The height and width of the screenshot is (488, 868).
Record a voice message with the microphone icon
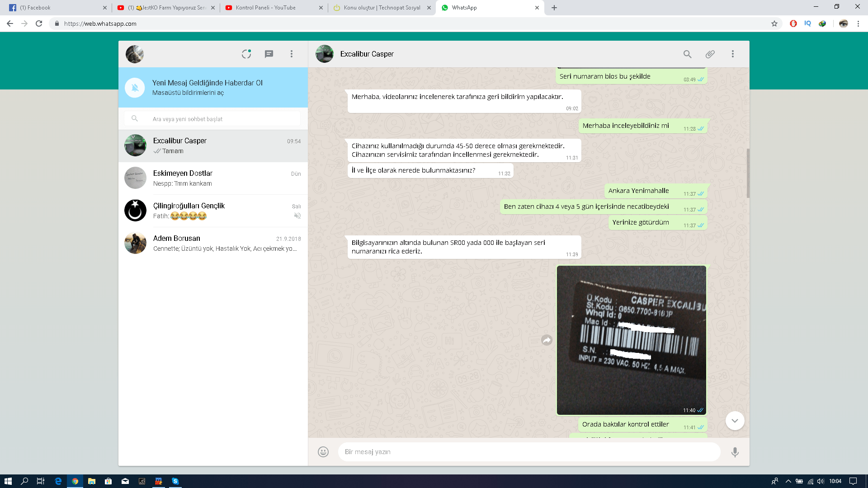pyautogui.click(x=735, y=452)
